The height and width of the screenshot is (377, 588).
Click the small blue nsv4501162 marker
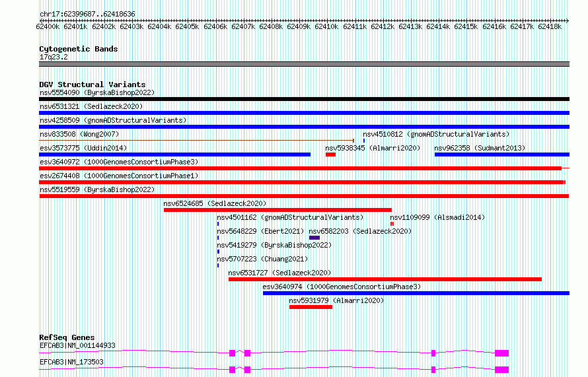[x=218, y=224]
